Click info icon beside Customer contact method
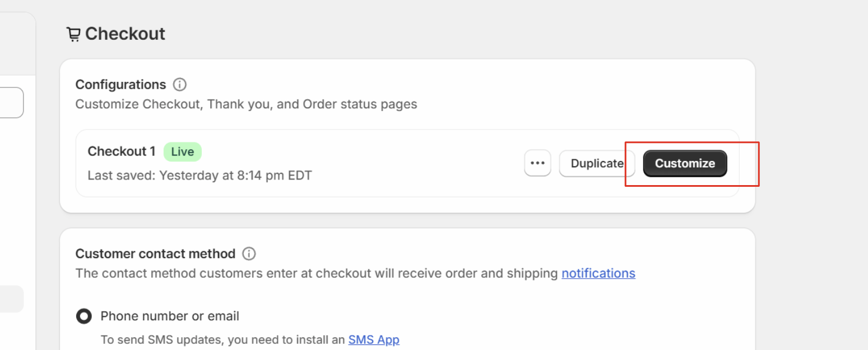 click(249, 254)
